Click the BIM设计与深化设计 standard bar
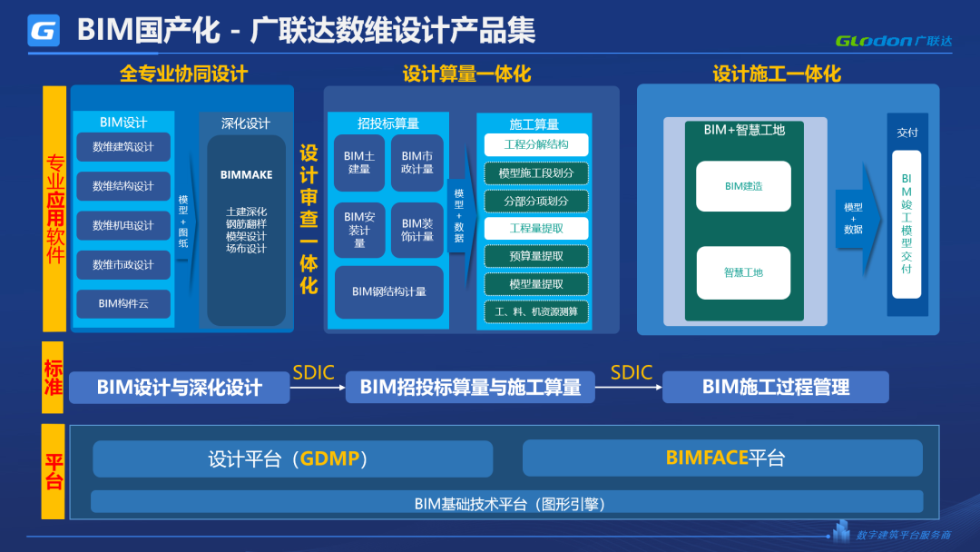This screenshot has height=552, width=980. [180, 388]
